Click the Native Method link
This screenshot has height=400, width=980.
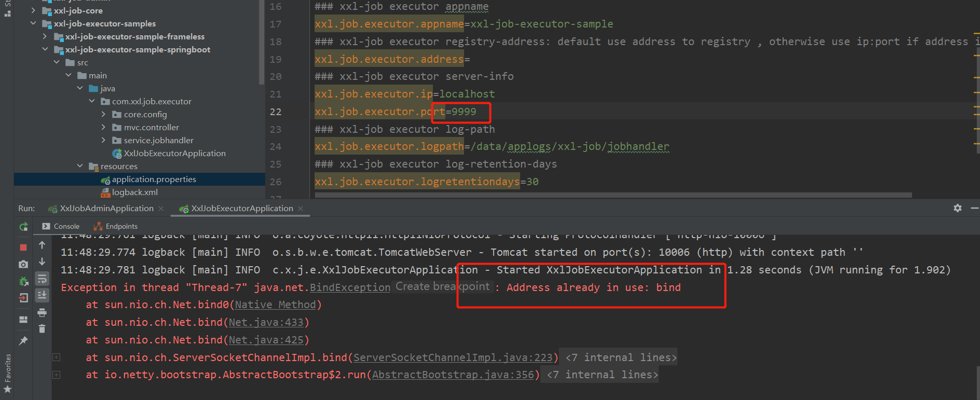[275, 305]
